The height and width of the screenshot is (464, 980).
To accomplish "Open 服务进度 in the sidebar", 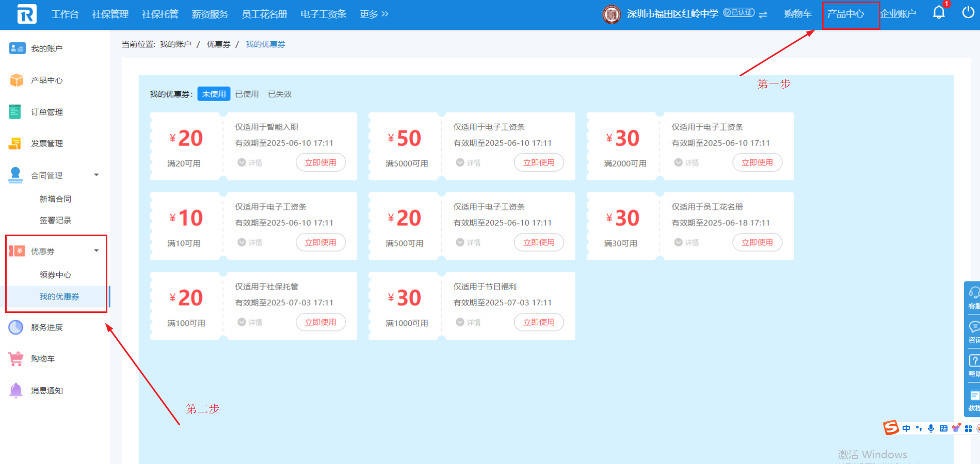I will [x=46, y=327].
